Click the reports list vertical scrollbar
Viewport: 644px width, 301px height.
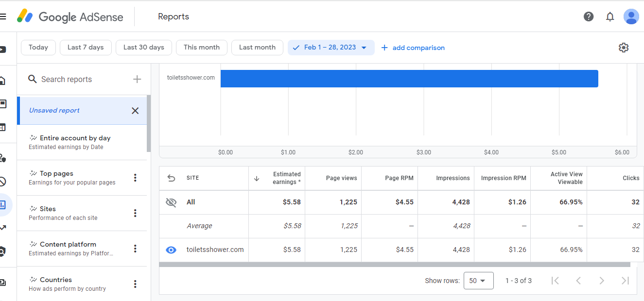[x=149, y=124]
